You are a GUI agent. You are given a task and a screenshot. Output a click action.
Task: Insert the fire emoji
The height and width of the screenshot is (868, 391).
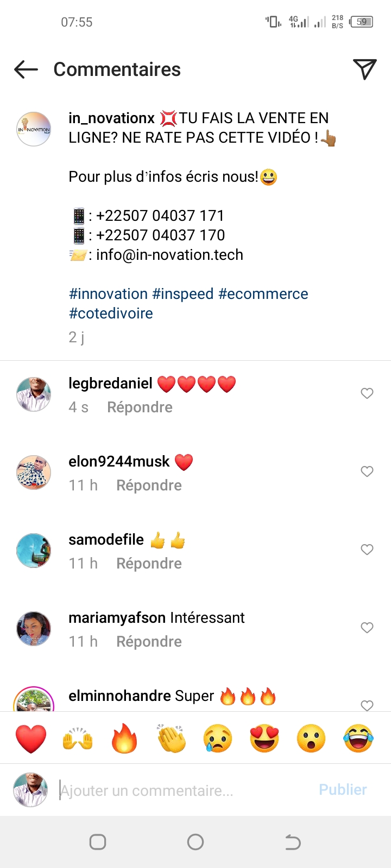124,739
